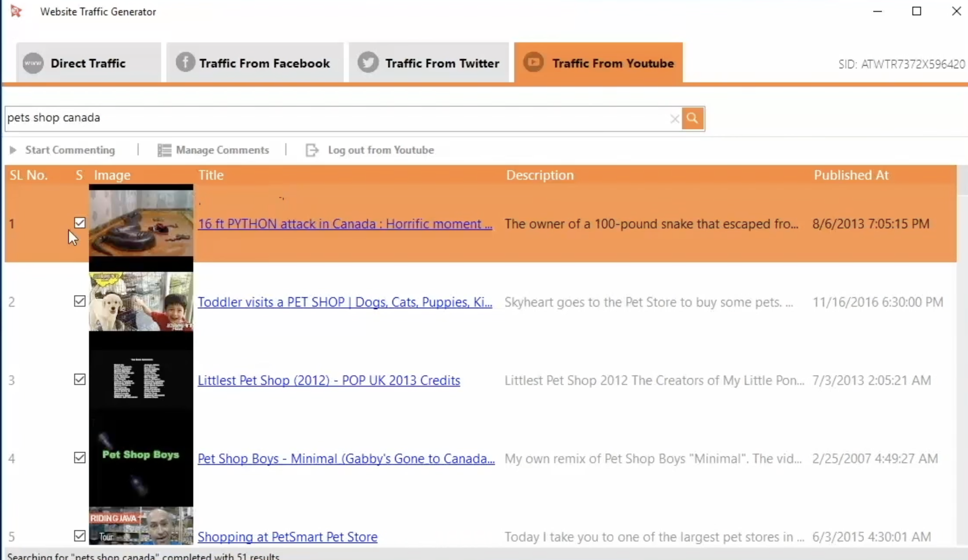
Task: Click the Pet Shop Boys thumbnail
Action: 141,458
